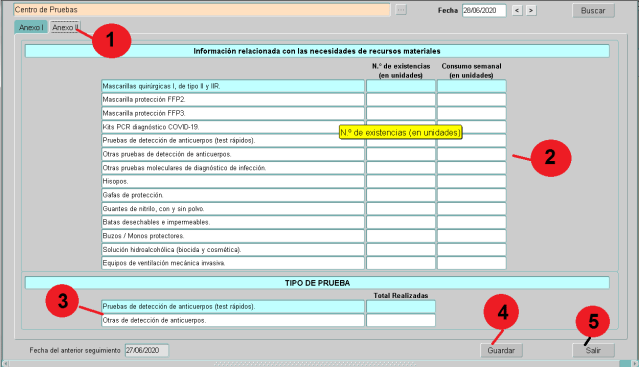Select row 'Mascarilla protección FFP3.'
The height and width of the screenshot is (367, 639).
(x=233, y=113)
